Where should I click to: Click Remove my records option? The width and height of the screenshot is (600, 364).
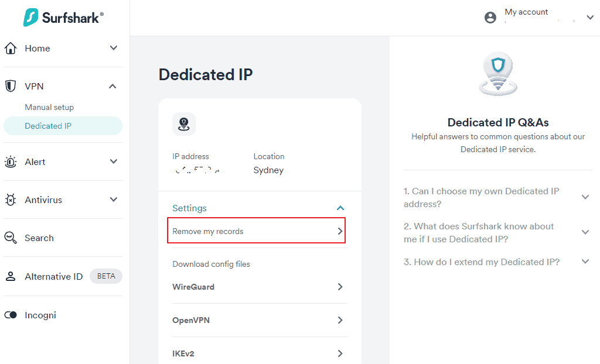point(257,231)
